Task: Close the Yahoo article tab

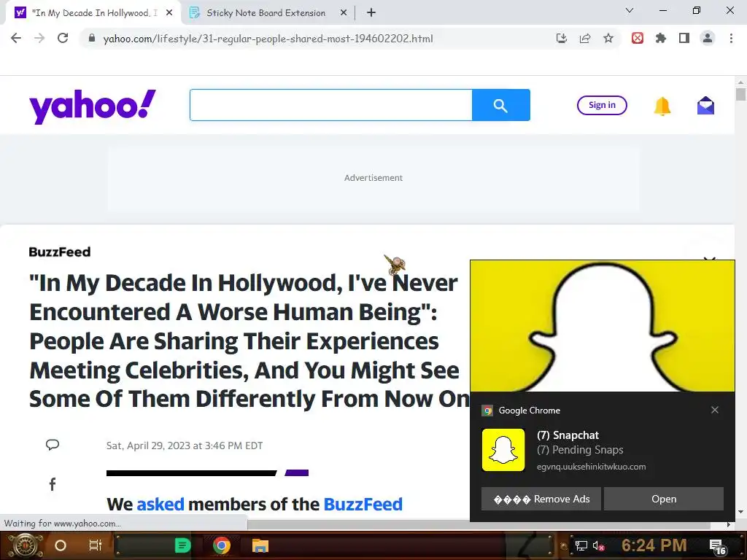Action: (169, 13)
